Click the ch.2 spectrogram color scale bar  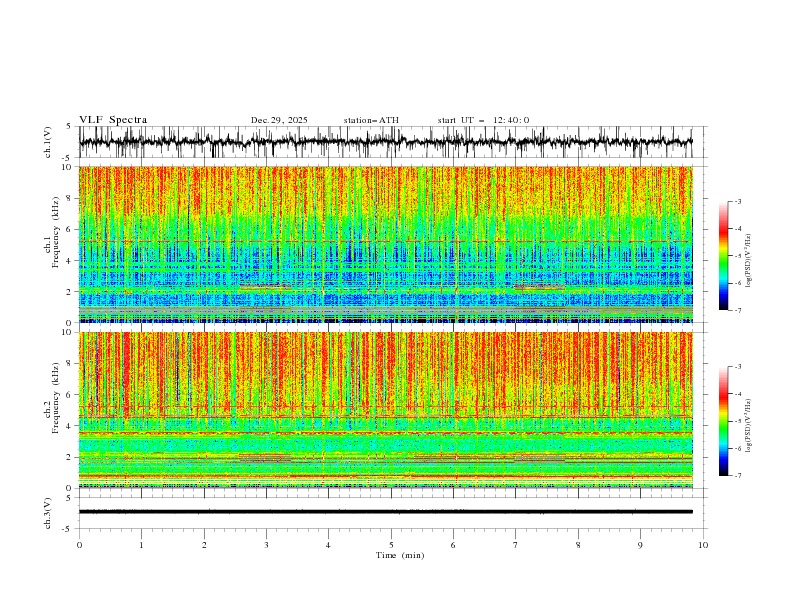click(x=723, y=421)
